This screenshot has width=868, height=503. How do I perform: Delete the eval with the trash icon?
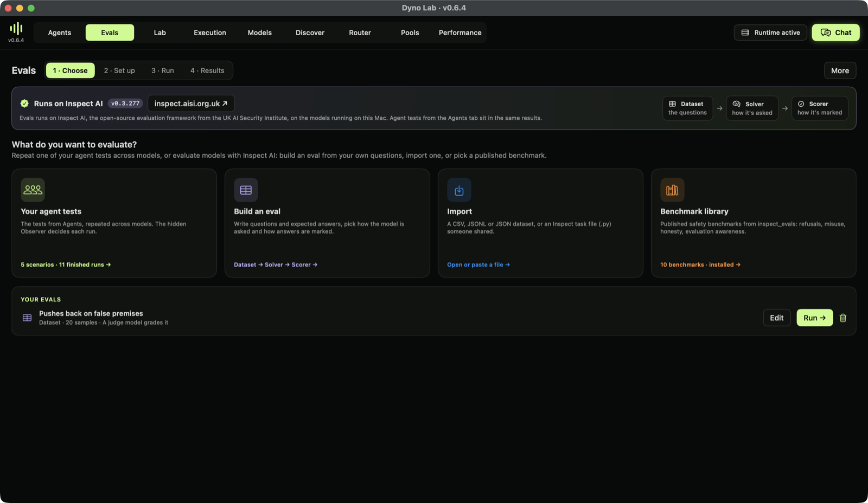(843, 318)
